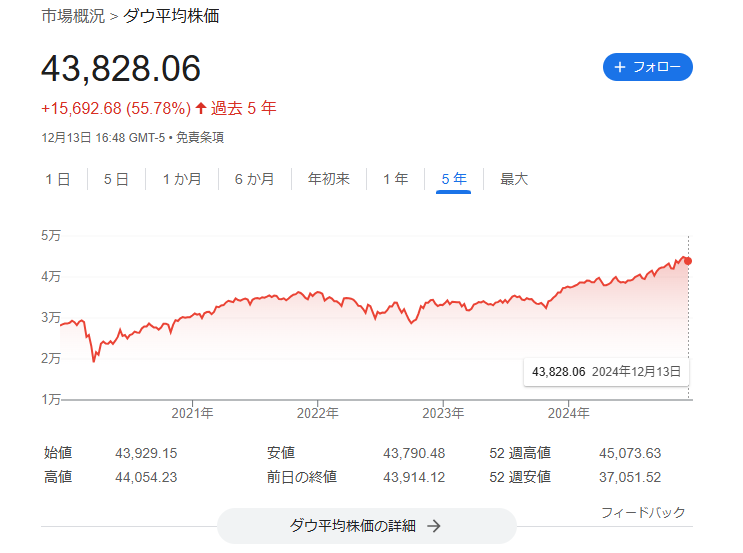The image size is (743, 553).
Task: Click the 52 週高値 value 45,073.63
Action: click(x=630, y=453)
